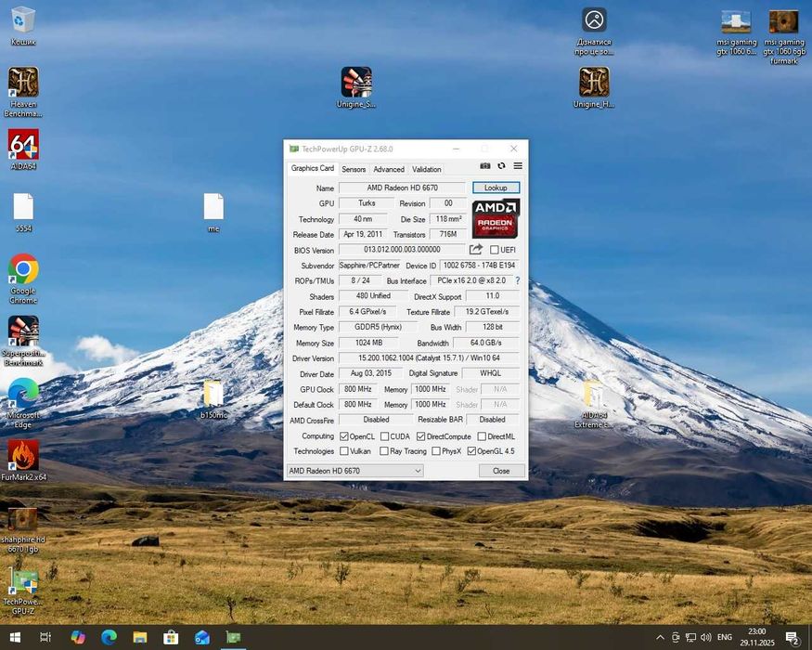This screenshot has width=812, height=650.
Task: Show hidden system tray icons
Action: (x=660, y=638)
